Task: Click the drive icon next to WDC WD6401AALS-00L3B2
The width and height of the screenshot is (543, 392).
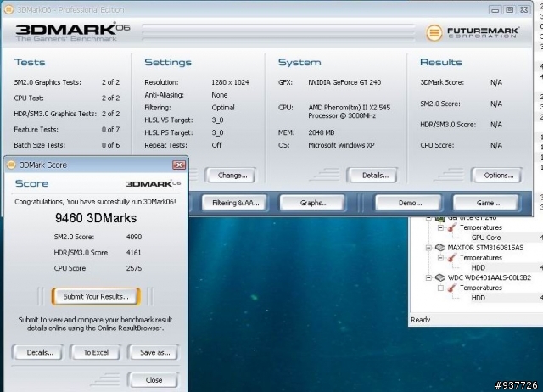Action: pyautogui.click(x=439, y=277)
